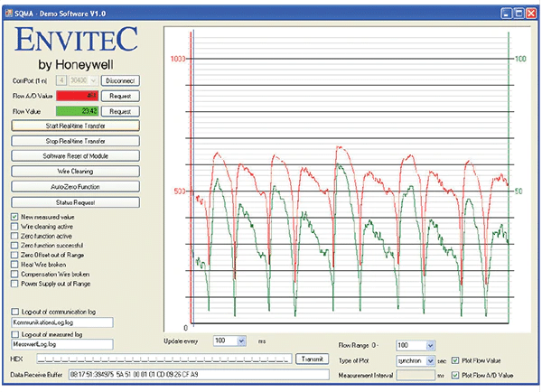Maximize the SQMA Demo Software window
This screenshot has height=392, width=542.
pyautogui.click(x=518, y=13)
